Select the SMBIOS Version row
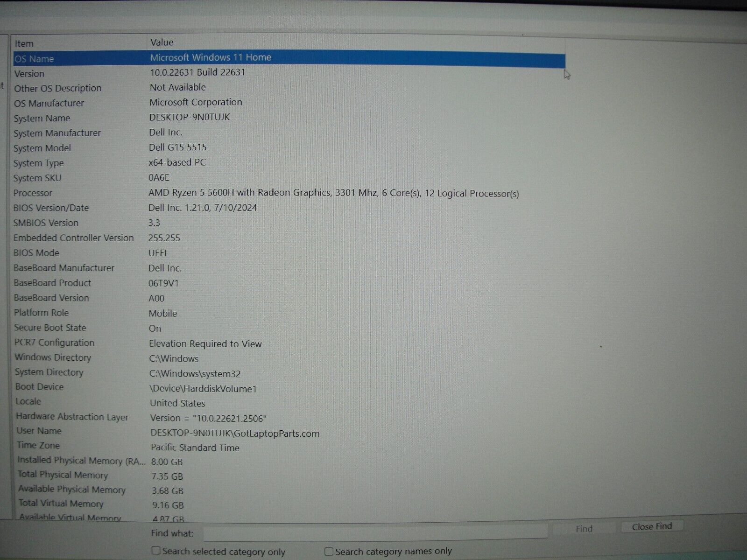Screen dimensions: 747x560 (289, 223)
